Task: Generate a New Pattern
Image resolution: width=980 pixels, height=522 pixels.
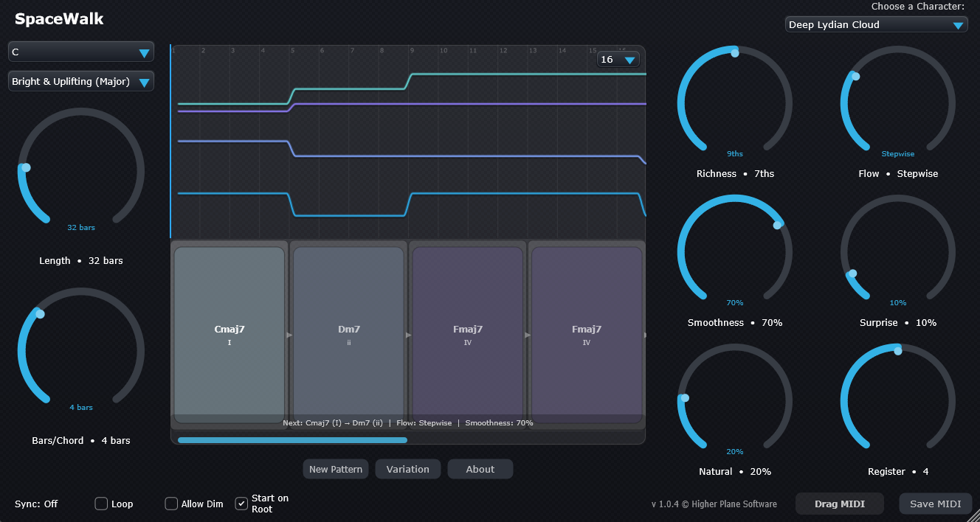Action: (335, 469)
